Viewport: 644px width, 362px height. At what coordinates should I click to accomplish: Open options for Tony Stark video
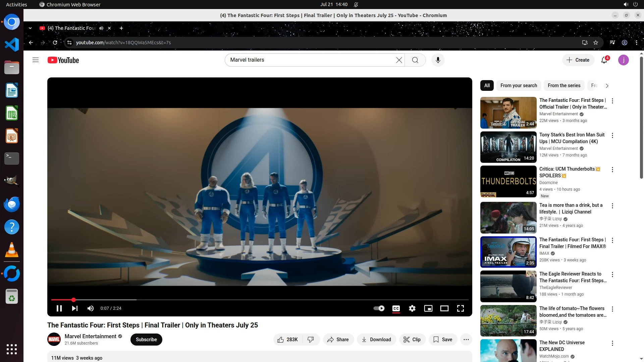click(x=612, y=135)
